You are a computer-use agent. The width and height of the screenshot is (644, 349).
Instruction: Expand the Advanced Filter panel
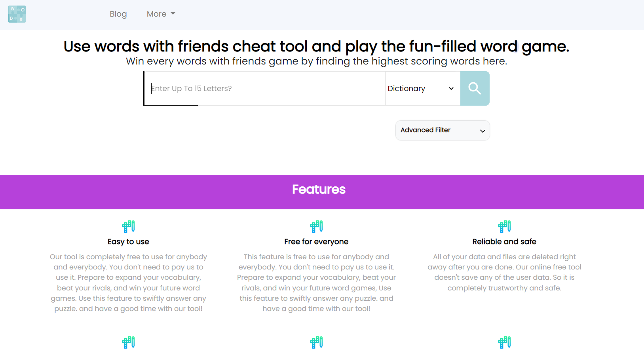(x=443, y=130)
